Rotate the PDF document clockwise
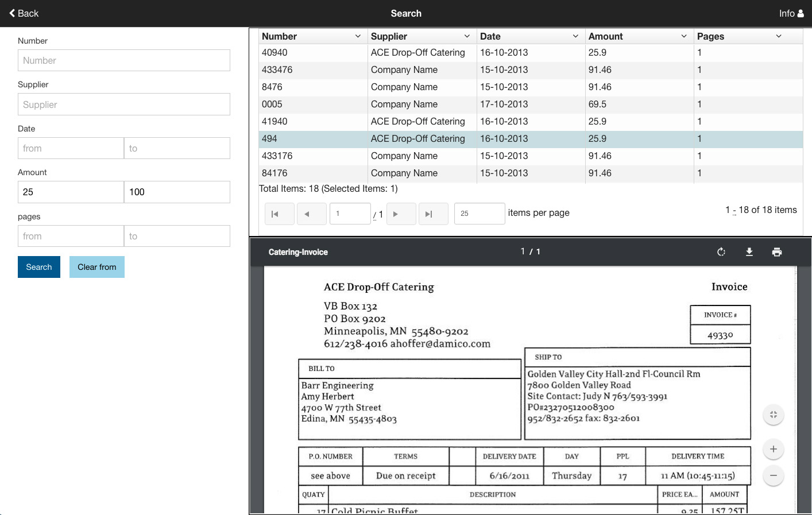This screenshot has width=812, height=515. click(721, 252)
